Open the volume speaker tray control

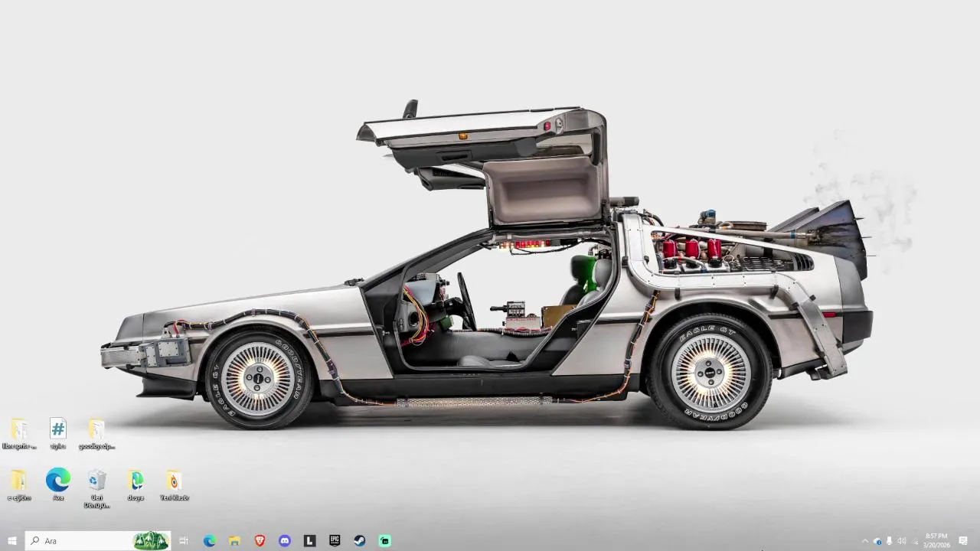point(901,541)
